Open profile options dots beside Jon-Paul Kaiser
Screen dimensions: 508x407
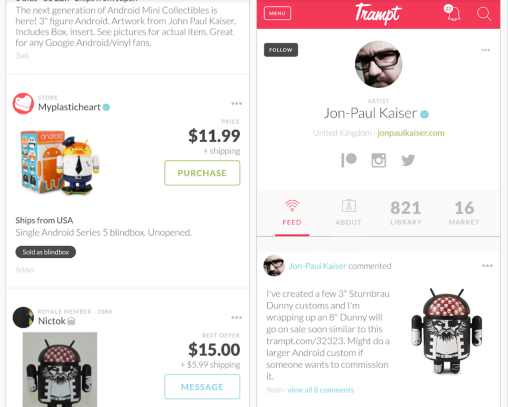pyautogui.click(x=486, y=50)
